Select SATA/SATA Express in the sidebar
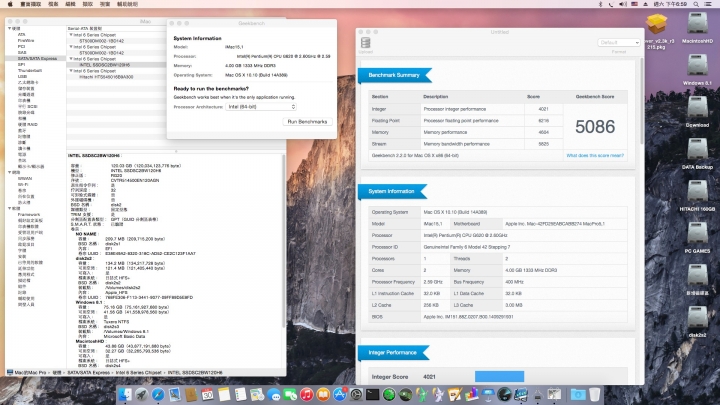Image resolution: width=720 pixels, height=405 pixels. click(x=37, y=59)
